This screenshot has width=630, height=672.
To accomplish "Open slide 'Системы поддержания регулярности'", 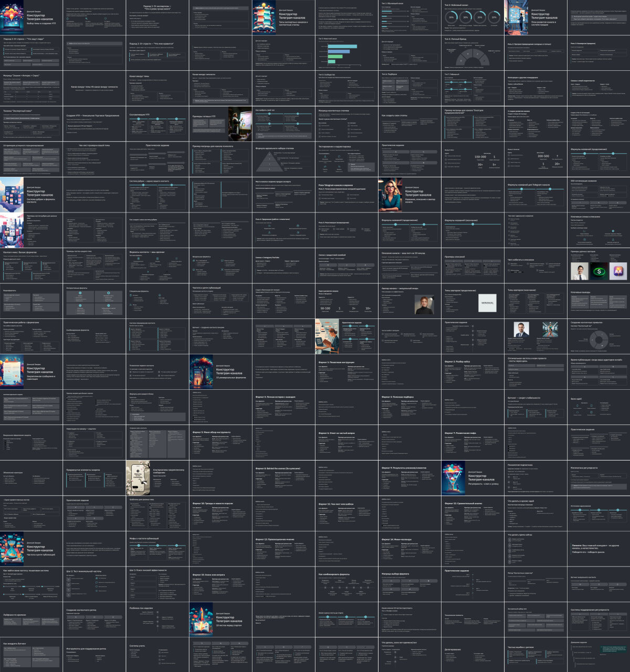I will tap(598, 620).
